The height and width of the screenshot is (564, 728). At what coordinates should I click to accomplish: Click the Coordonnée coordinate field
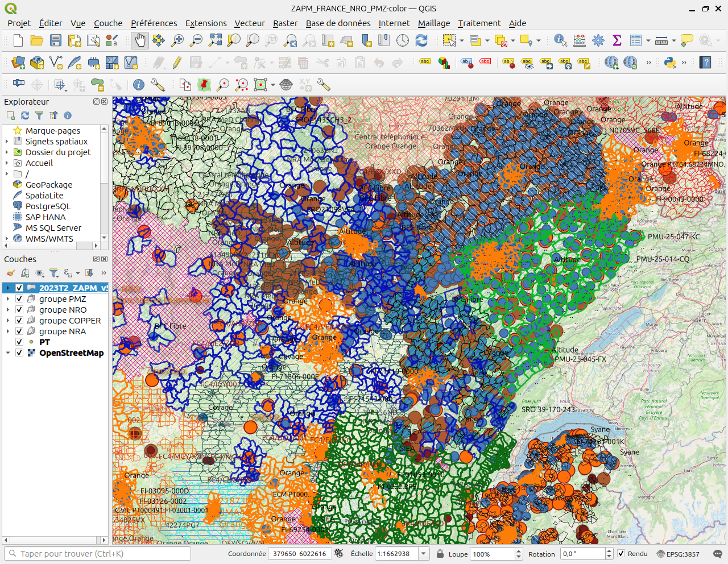pyautogui.click(x=300, y=554)
